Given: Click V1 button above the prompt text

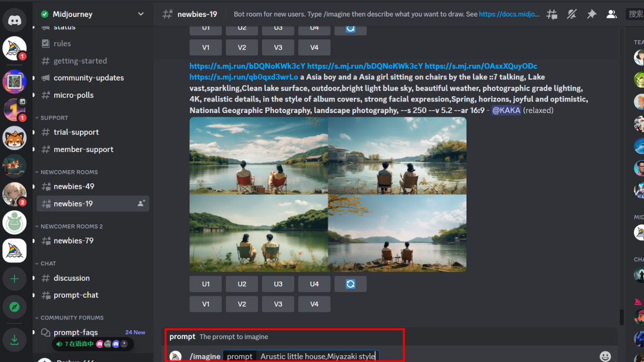Looking at the screenshot, I should coord(206,47).
